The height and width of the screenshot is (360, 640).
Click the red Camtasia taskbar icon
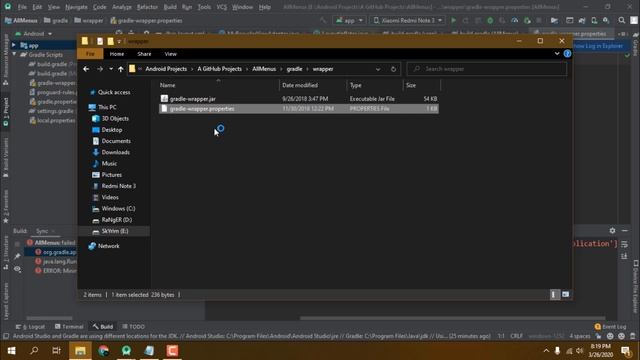click(x=172, y=351)
